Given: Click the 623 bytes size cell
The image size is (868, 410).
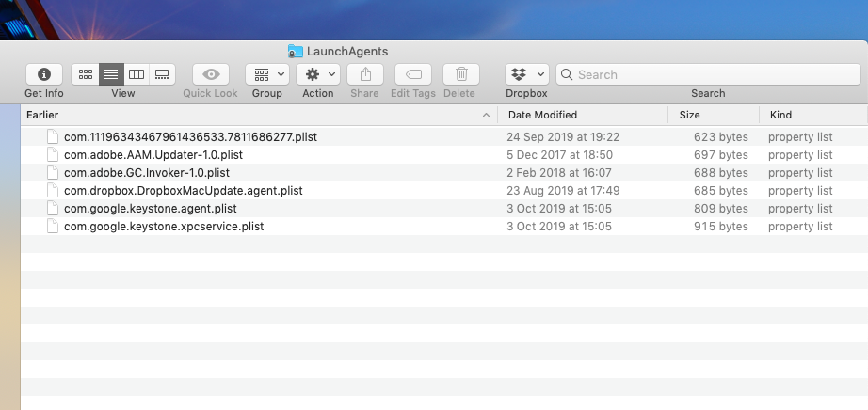Looking at the screenshot, I should point(721,136).
